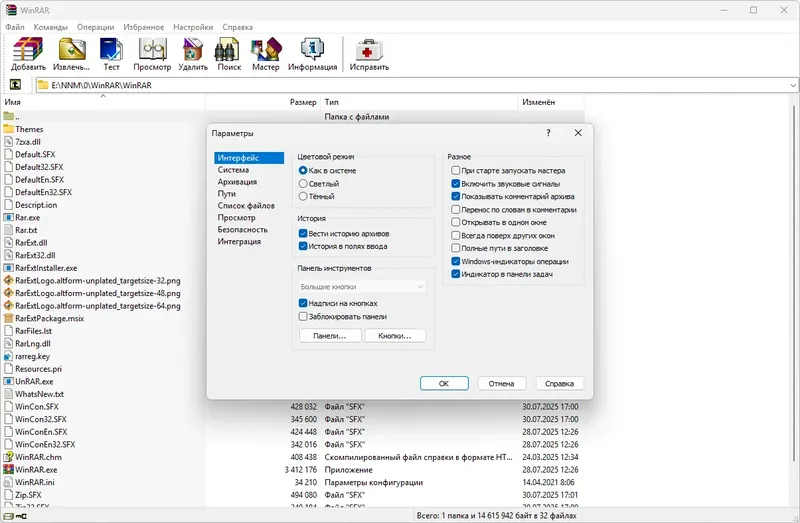This screenshot has height=523, width=800.
Task: Click the rarreg.key file icon
Action: (x=8, y=356)
